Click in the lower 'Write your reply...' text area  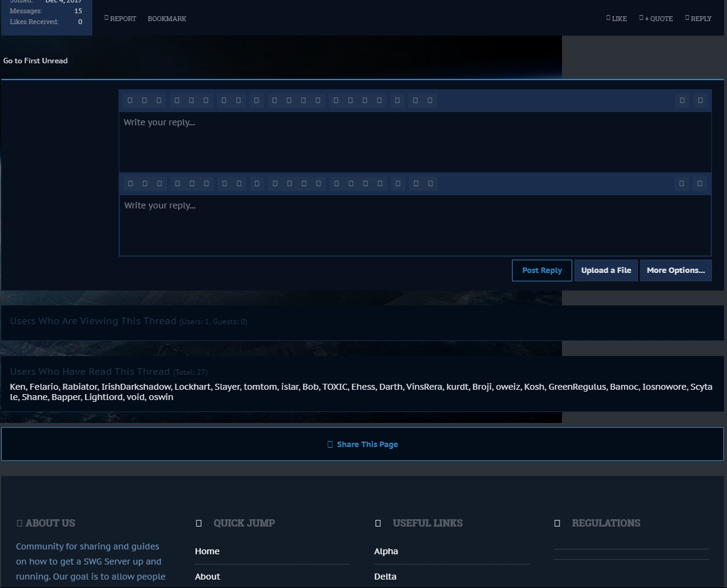415,225
